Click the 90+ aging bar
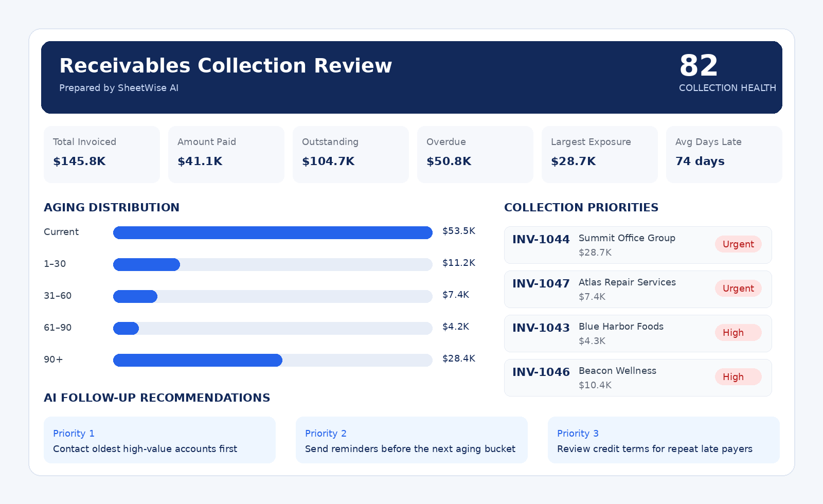 pos(273,360)
